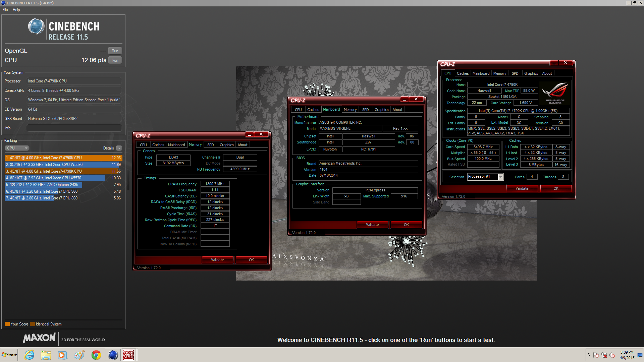Open the Ranking CPU dropdown
Screen dimensions: 644x362
(17, 148)
